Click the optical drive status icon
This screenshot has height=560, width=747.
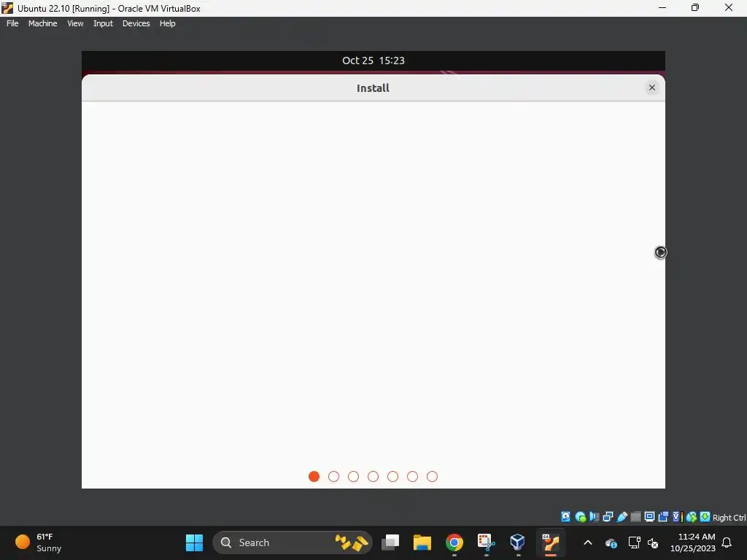coord(580,517)
